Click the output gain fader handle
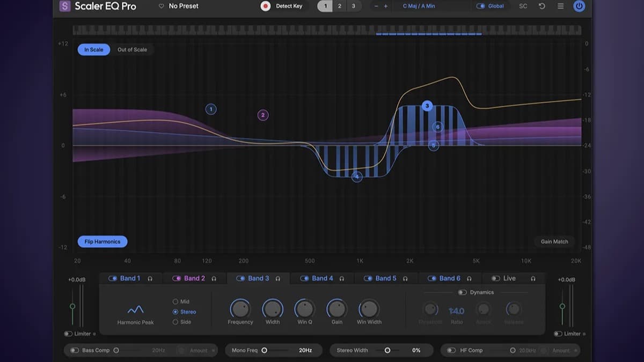 pos(562,306)
